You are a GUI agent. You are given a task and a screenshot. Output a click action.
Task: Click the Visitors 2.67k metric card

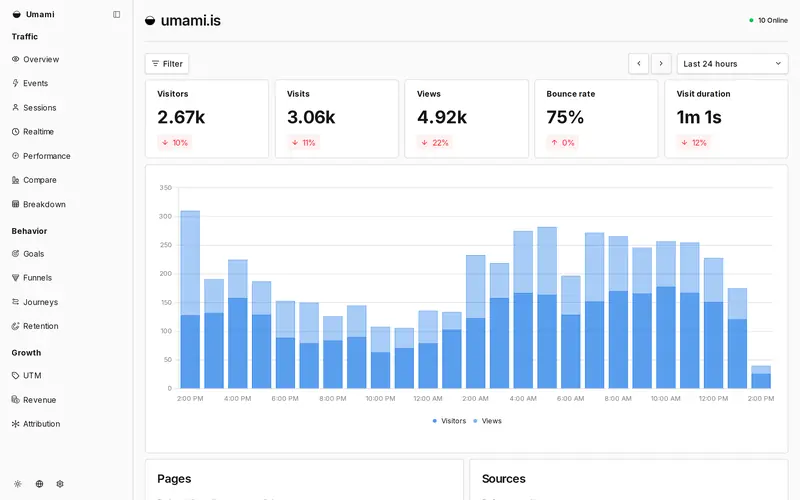coord(207,119)
